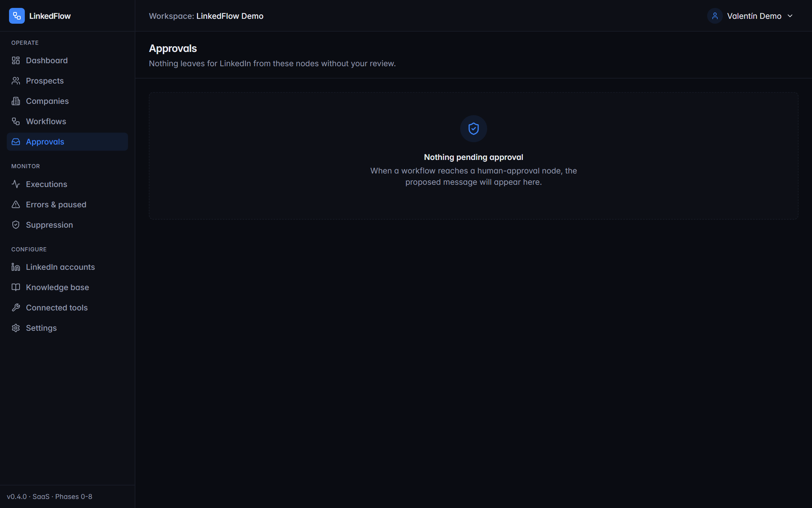
Task: Navigate to Workflows
Action: point(67,122)
